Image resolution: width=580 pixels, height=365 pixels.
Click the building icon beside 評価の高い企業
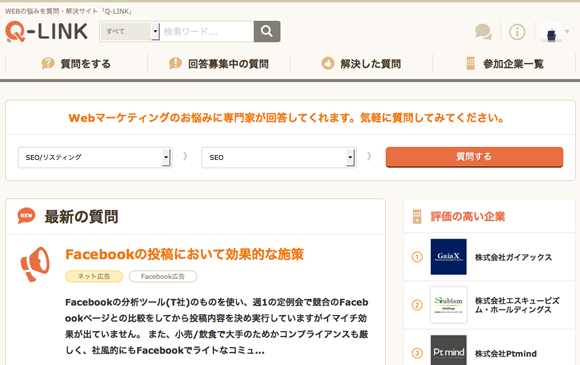pyautogui.click(x=417, y=216)
